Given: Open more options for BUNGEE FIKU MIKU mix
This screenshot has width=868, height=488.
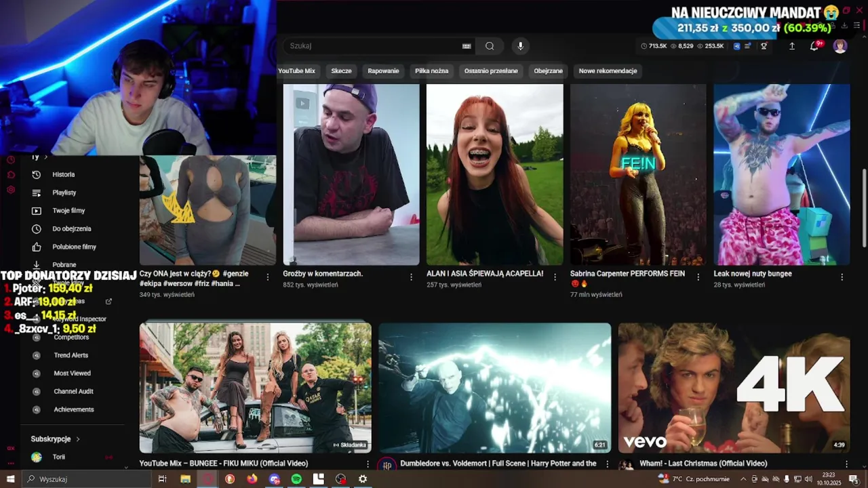Looking at the screenshot, I should (x=368, y=464).
